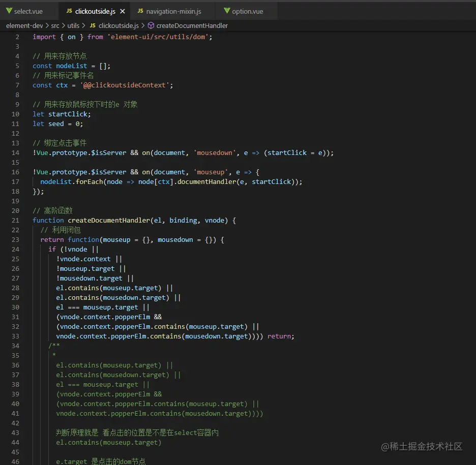
Task: Click 'documentHandler' call on line 17
Action: pos(206,182)
